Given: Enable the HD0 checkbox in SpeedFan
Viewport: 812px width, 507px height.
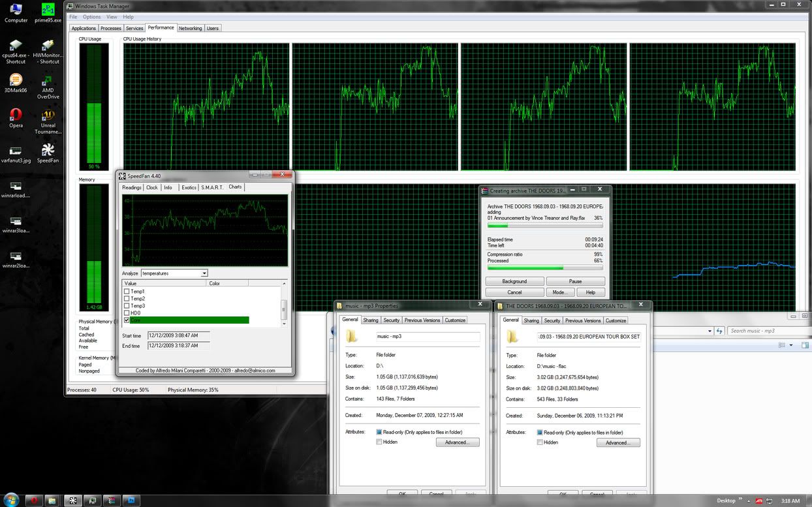Looking at the screenshot, I should [127, 313].
